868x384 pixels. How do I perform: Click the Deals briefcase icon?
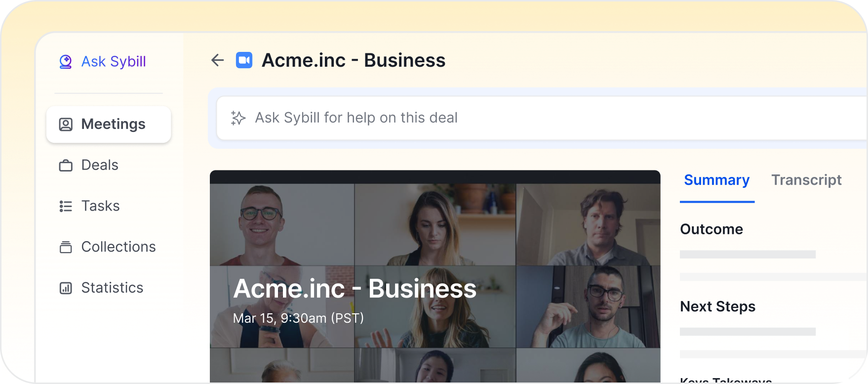tap(66, 166)
